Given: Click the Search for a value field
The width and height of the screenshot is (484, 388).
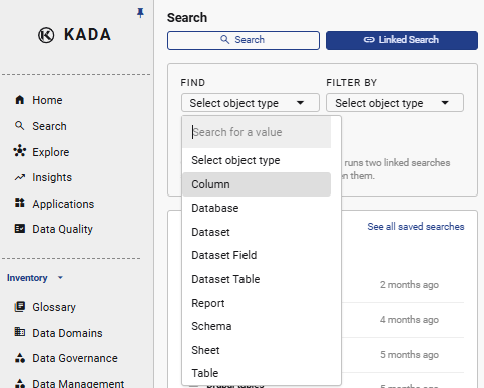Looking at the screenshot, I should click(257, 132).
